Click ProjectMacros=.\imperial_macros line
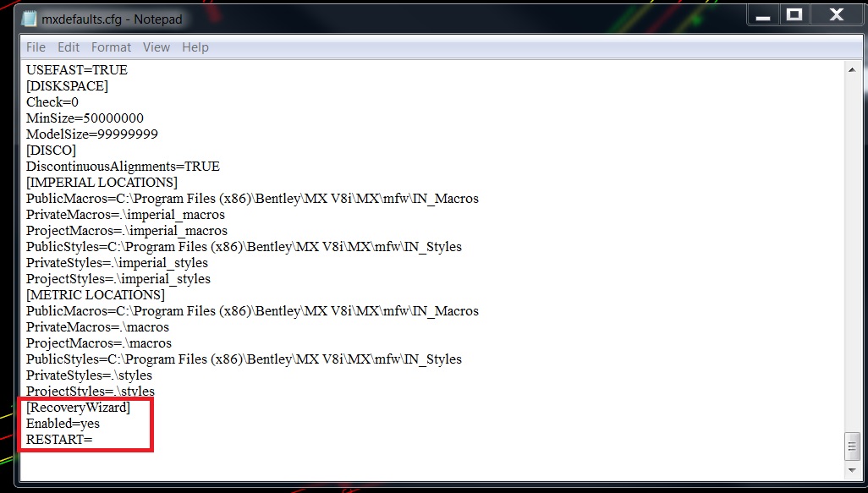The width and height of the screenshot is (868, 493). [127, 231]
